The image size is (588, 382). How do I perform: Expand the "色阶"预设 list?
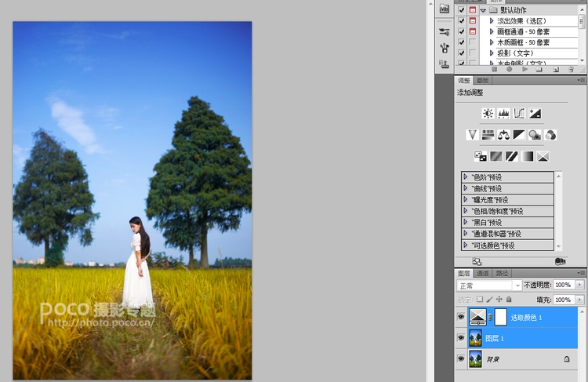[466, 176]
